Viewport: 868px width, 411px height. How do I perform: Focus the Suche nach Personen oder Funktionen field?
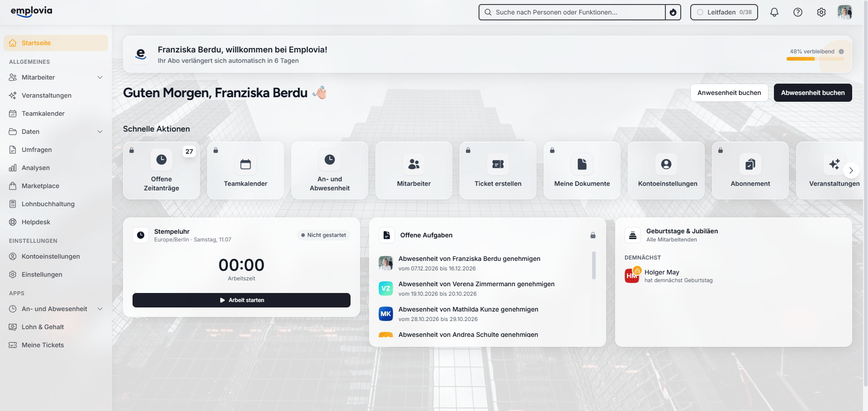(572, 12)
